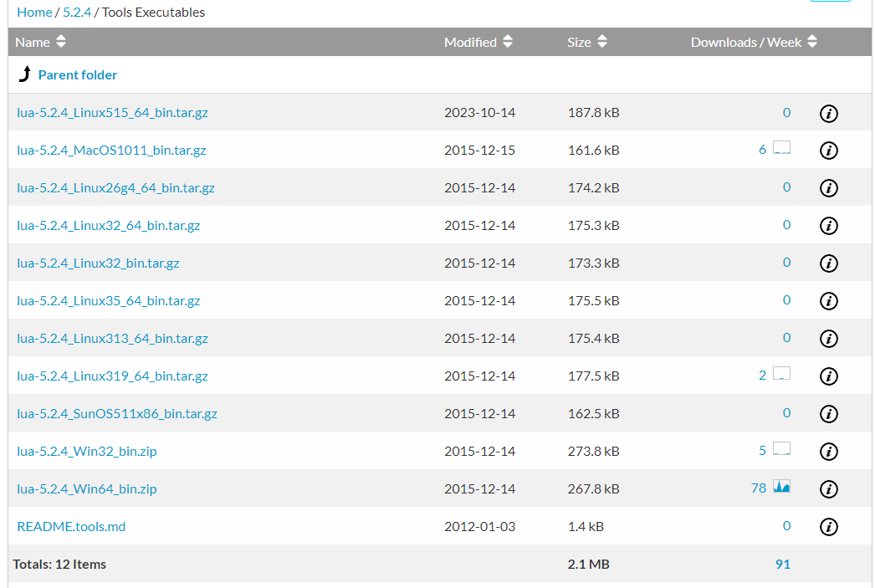Download lua-5.2.4_Win64_bin.zip
The width and height of the screenshot is (875, 588).
(87, 489)
